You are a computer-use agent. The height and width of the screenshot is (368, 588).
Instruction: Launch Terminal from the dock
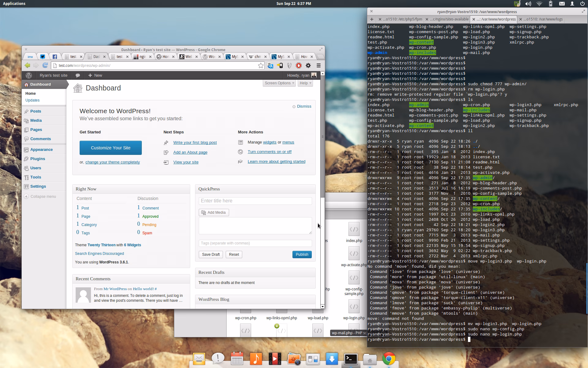pyautogui.click(x=351, y=359)
